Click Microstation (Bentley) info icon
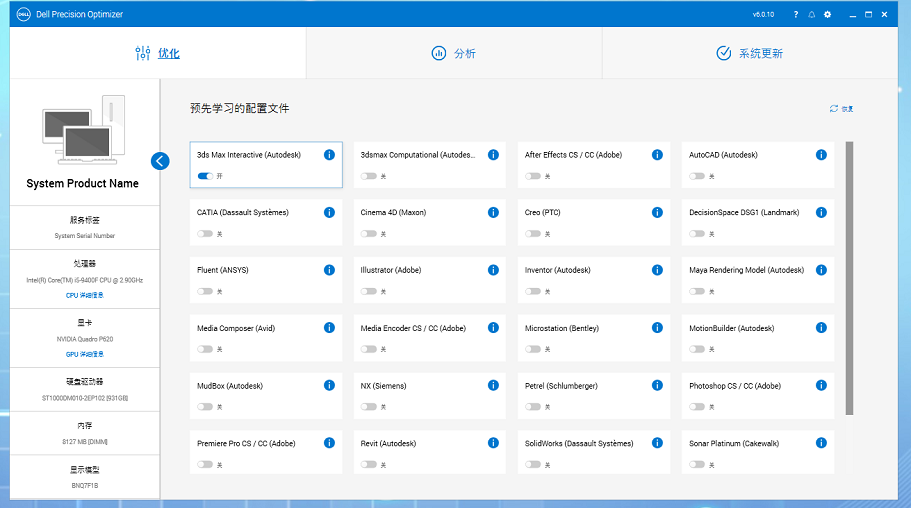This screenshot has width=911, height=508. (657, 328)
